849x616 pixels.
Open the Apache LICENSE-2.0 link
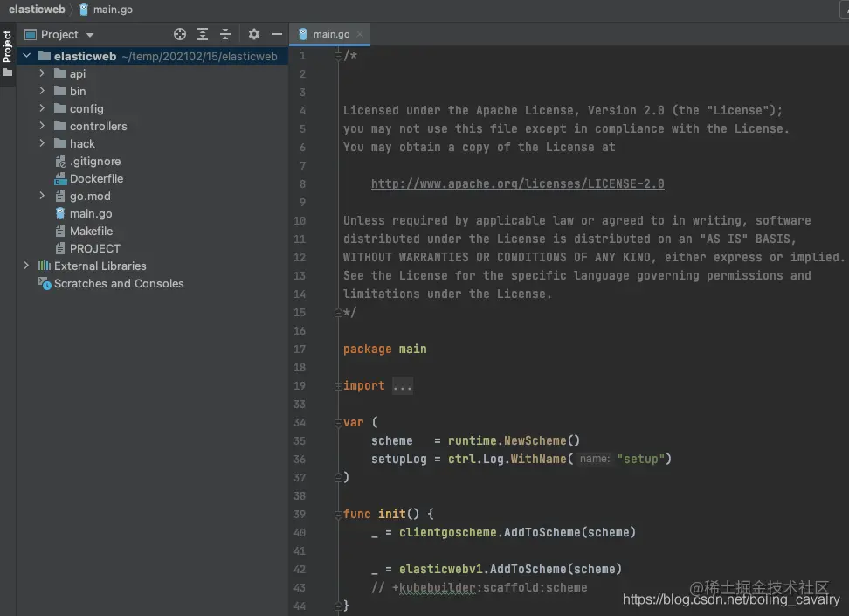point(517,183)
